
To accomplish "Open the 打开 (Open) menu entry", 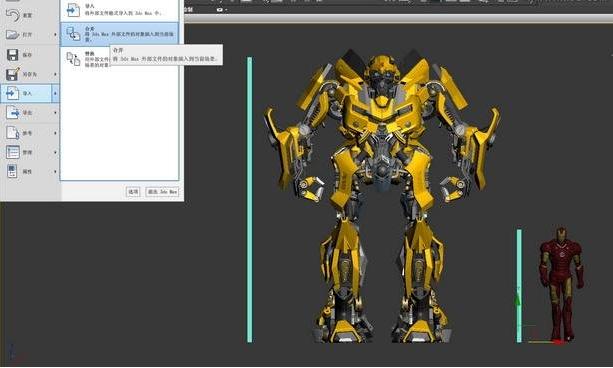I will (29, 34).
